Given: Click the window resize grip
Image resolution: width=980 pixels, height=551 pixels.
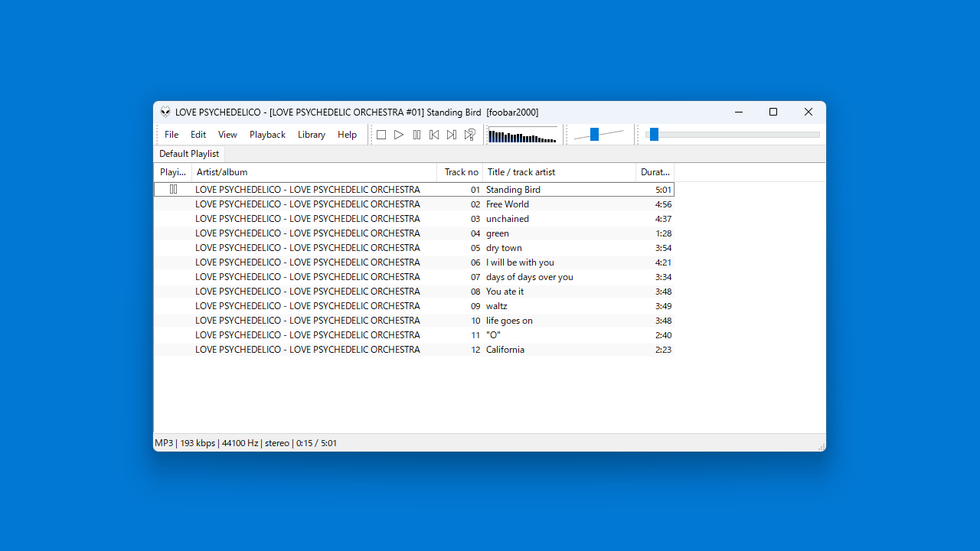Looking at the screenshot, I should tap(821, 446).
